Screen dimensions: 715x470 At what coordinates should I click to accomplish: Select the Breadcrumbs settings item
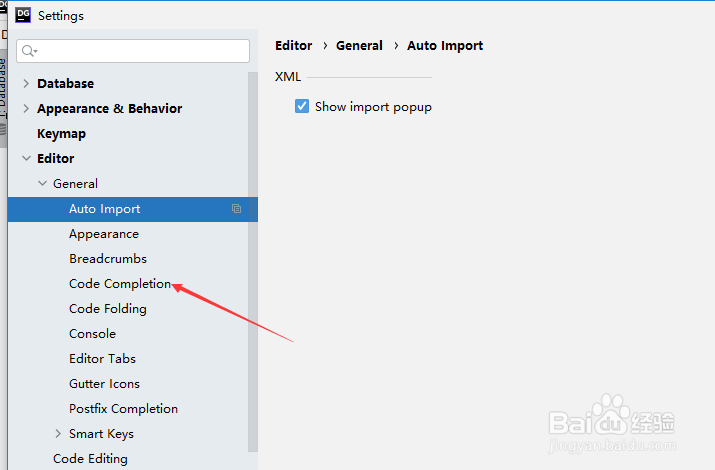[108, 259]
